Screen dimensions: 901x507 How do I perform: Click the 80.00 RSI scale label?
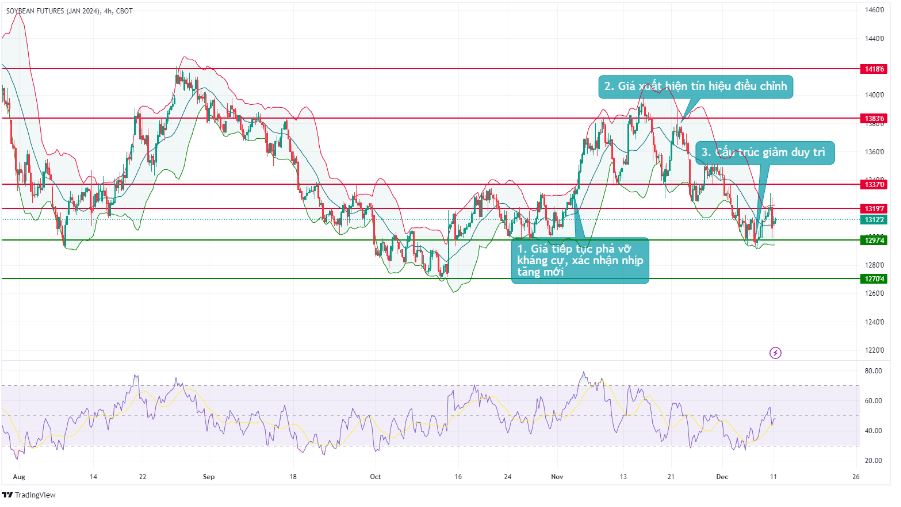[x=873, y=371]
